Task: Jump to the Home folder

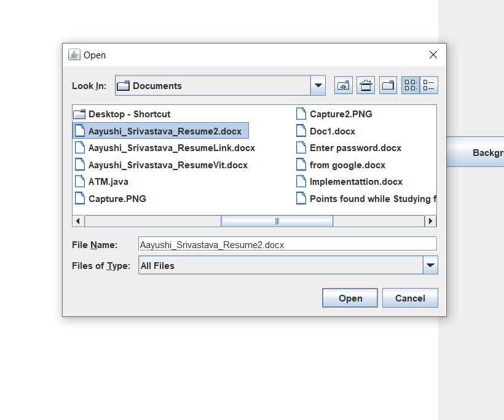Action: tap(366, 85)
